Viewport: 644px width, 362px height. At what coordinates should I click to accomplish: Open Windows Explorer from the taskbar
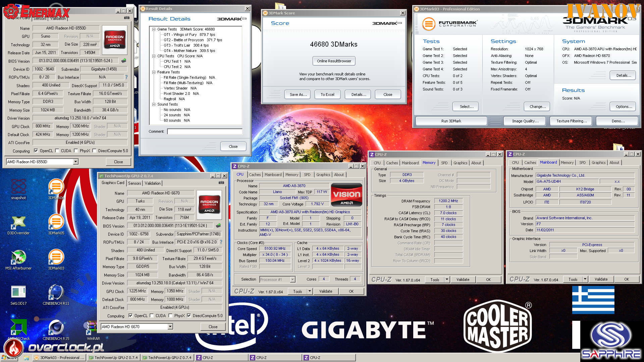coord(26,358)
